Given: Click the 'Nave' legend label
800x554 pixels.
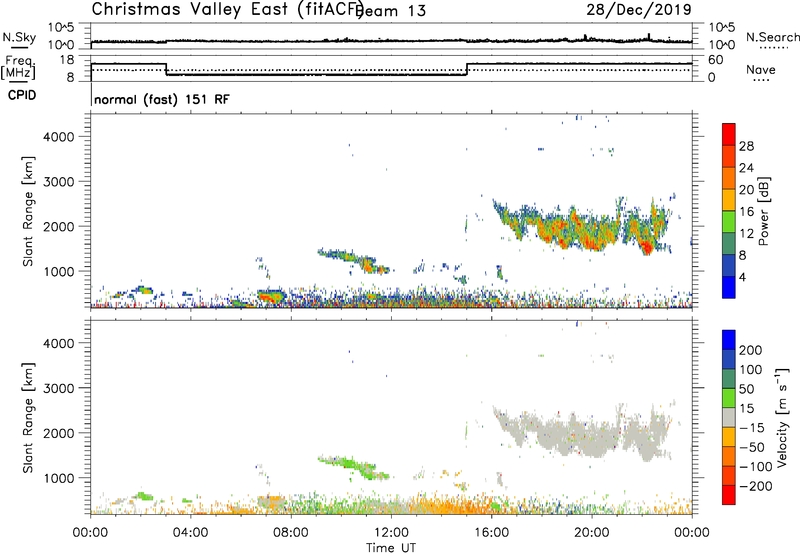Looking at the screenshot, I should (x=761, y=70).
